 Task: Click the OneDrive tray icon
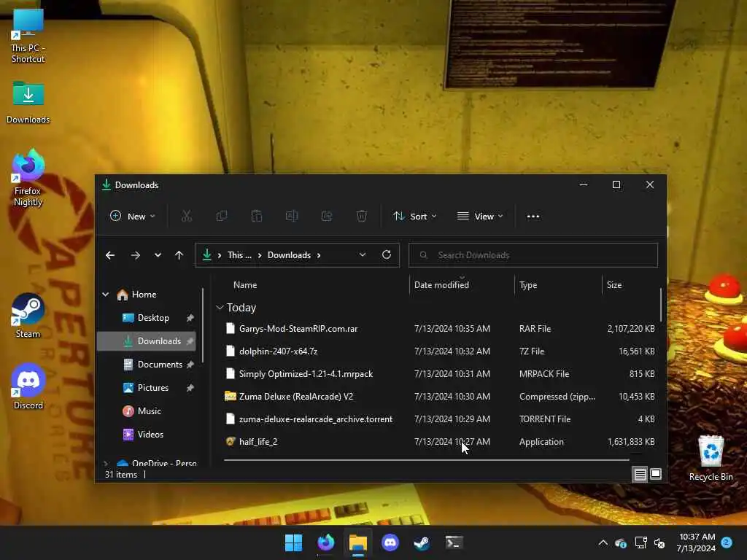pos(621,542)
